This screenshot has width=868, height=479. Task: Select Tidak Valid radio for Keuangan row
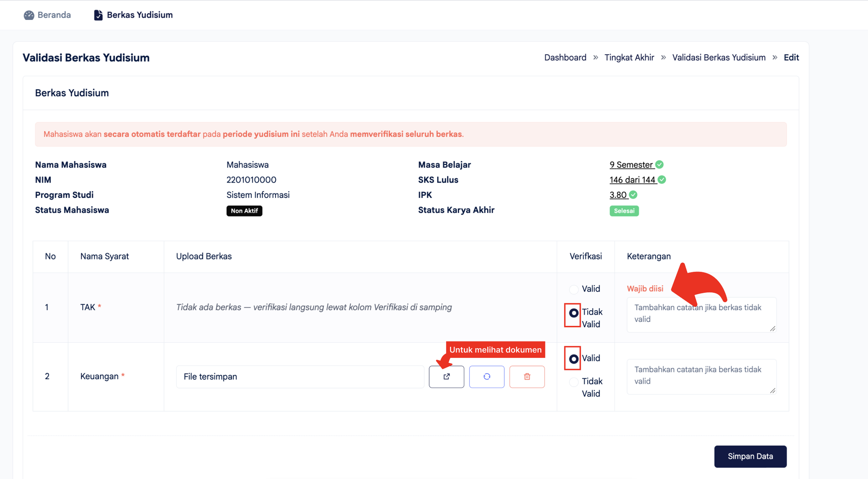[x=574, y=382]
